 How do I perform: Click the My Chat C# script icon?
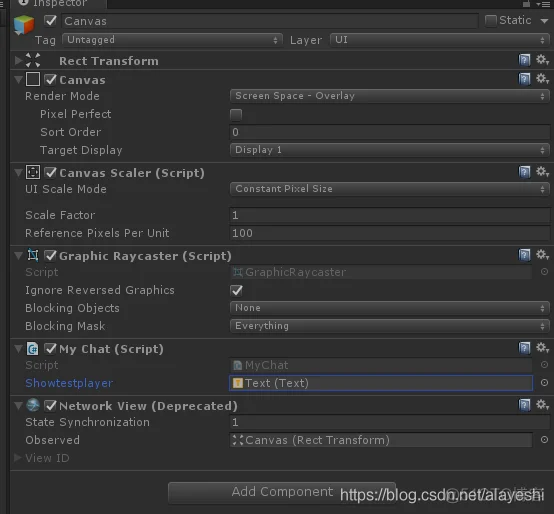(33, 349)
